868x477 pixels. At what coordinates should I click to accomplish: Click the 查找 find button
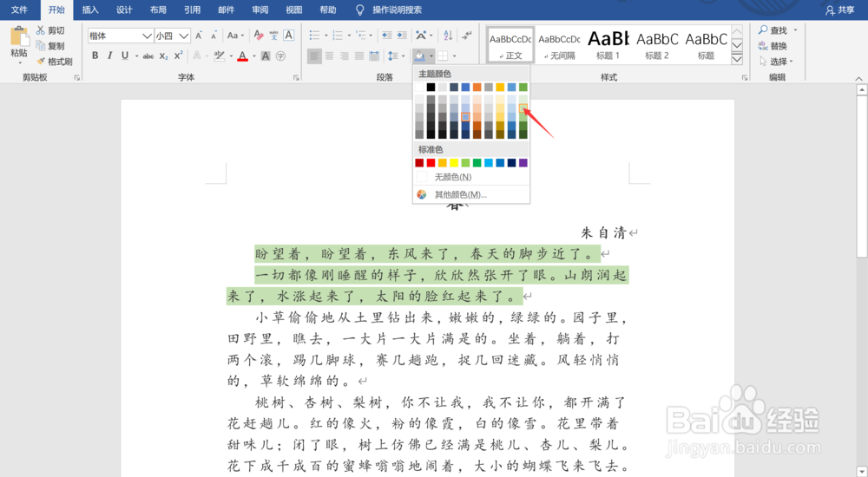point(773,30)
